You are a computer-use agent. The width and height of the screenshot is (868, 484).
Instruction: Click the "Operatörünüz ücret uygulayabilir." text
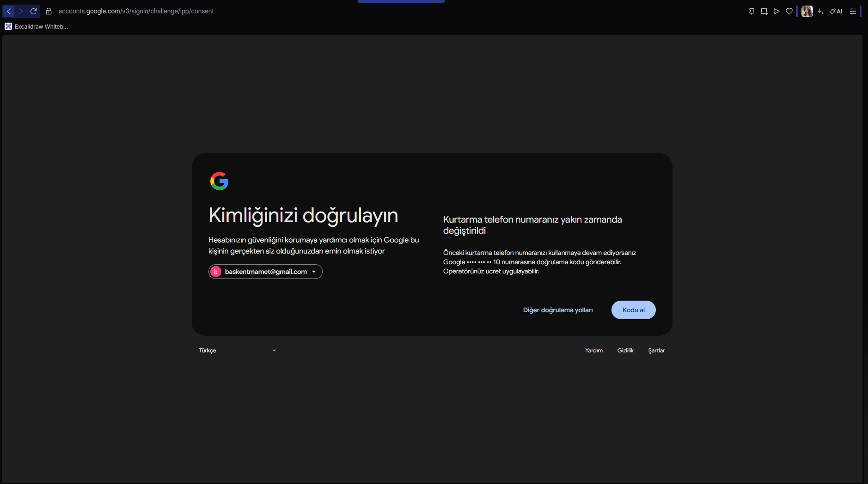[491, 271]
